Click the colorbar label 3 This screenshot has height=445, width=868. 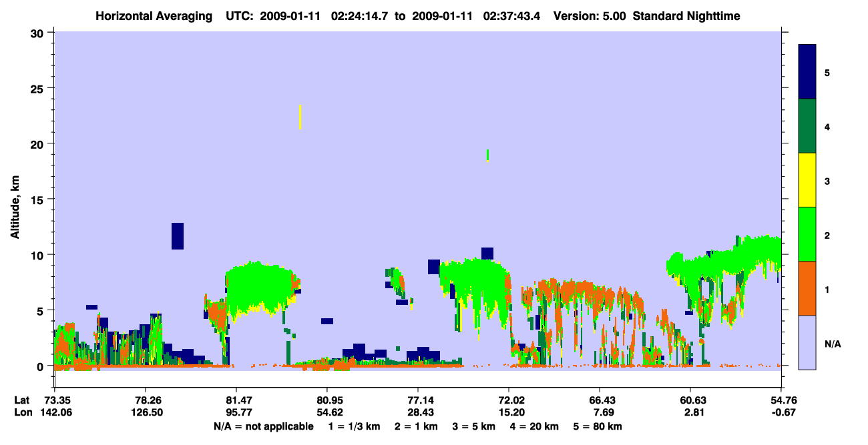(827, 181)
